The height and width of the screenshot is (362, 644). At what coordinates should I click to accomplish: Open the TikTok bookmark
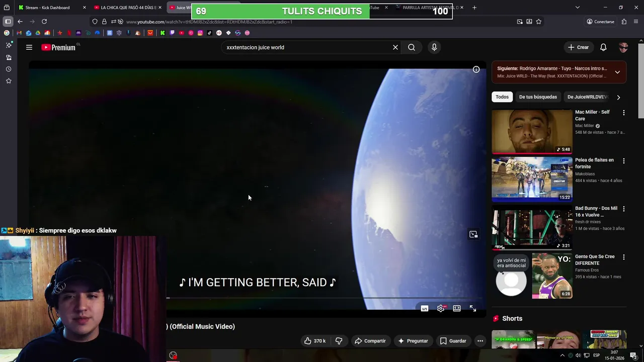coord(209,33)
